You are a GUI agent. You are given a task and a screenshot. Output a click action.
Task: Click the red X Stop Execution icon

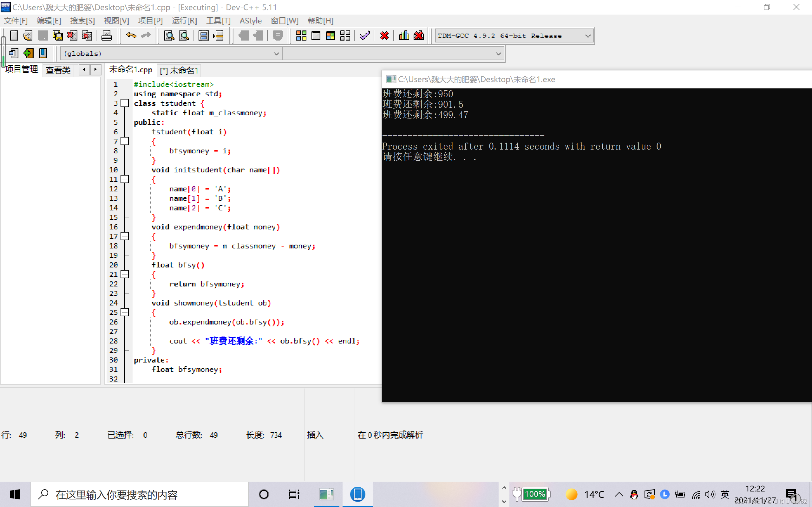point(384,35)
